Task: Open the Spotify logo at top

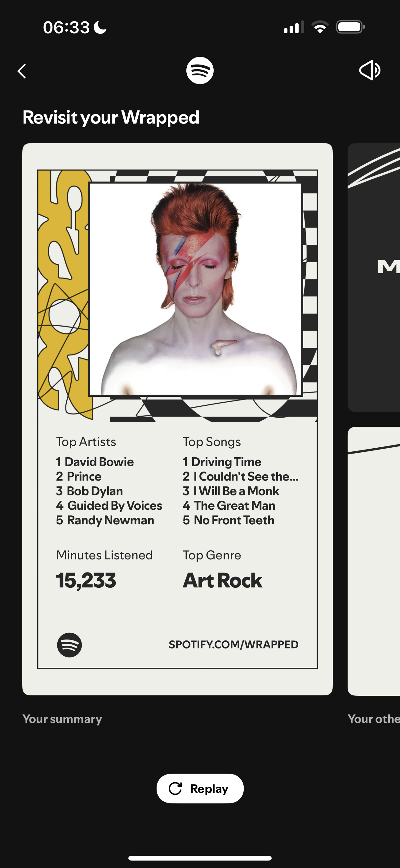Action: tap(200, 70)
